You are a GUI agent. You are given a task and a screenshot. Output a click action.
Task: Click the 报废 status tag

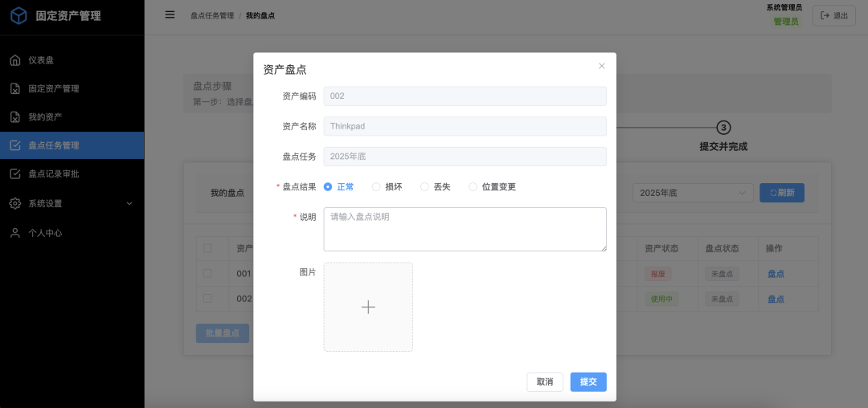[x=657, y=274]
